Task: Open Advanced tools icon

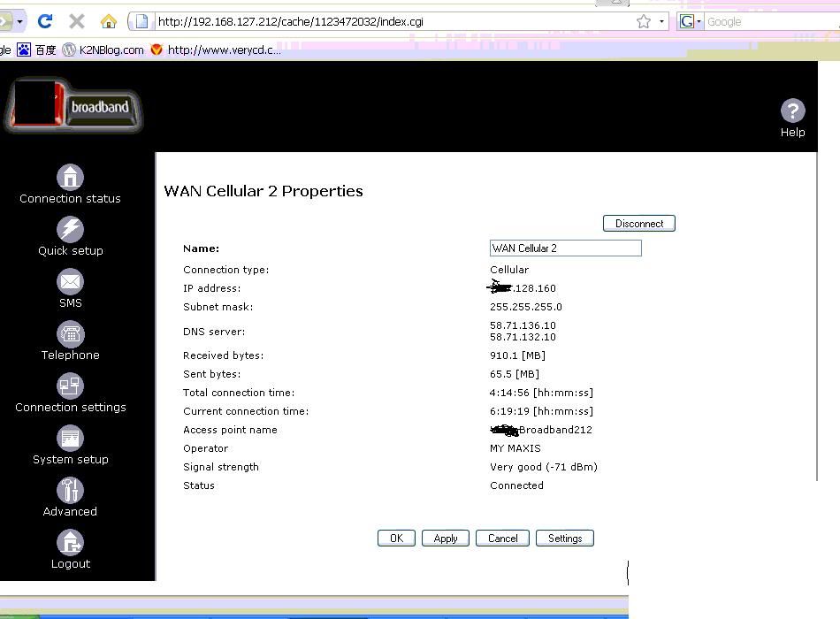Action: [70, 491]
